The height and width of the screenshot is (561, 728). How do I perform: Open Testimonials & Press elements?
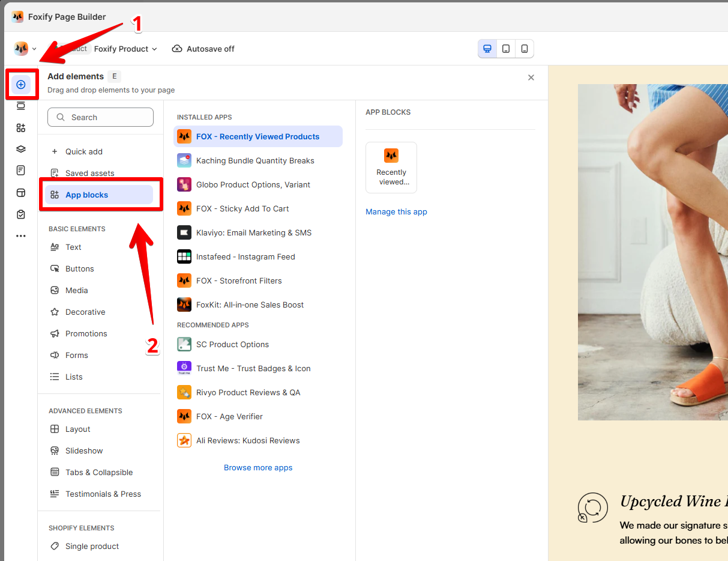[99, 494]
